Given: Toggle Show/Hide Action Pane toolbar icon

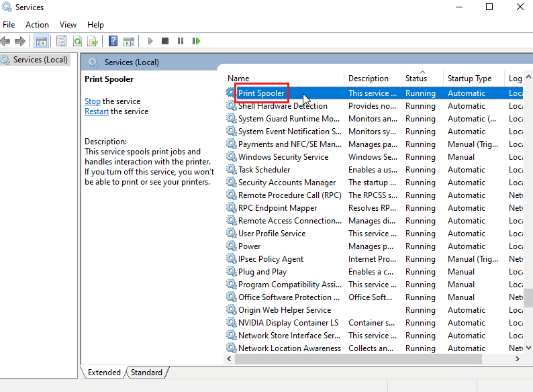Looking at the screenshot, I should tap(129, 42).
